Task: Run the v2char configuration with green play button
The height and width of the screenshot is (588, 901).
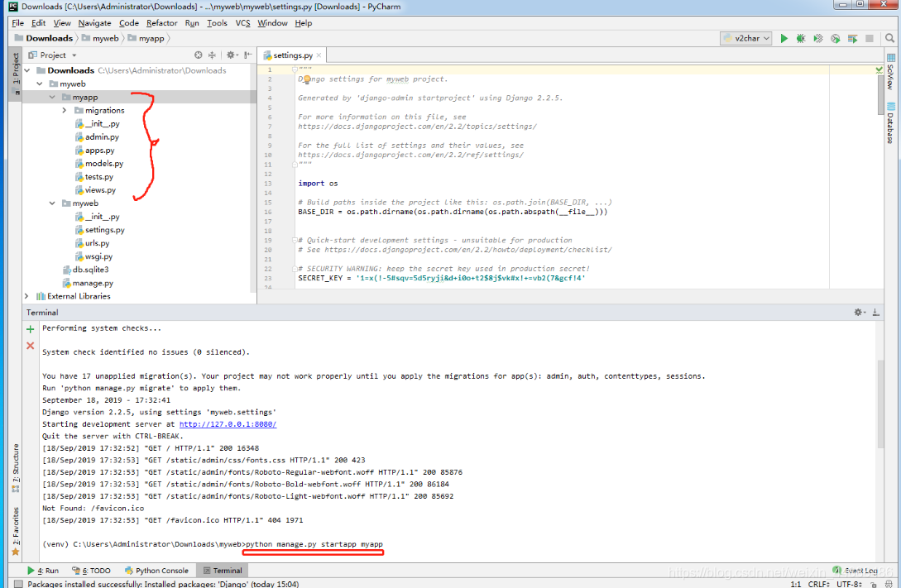Action: [x=784, y=39]
